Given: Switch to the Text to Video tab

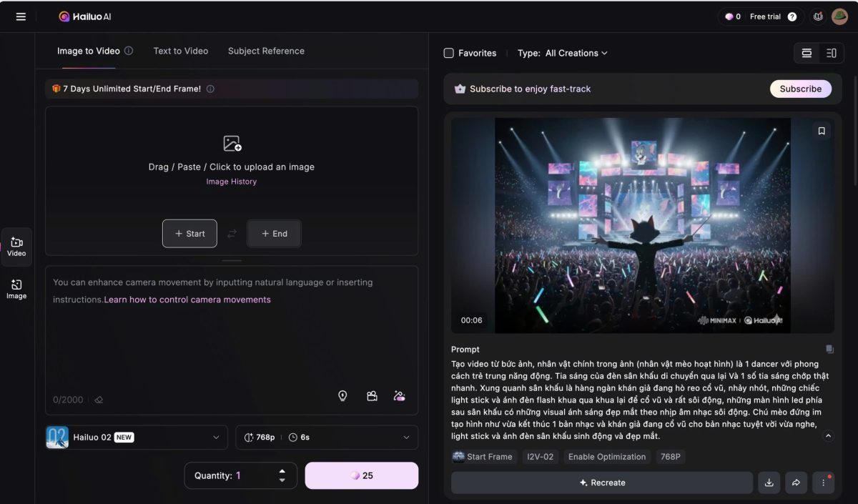Looking at the screenshot, I should pos(179,51).
